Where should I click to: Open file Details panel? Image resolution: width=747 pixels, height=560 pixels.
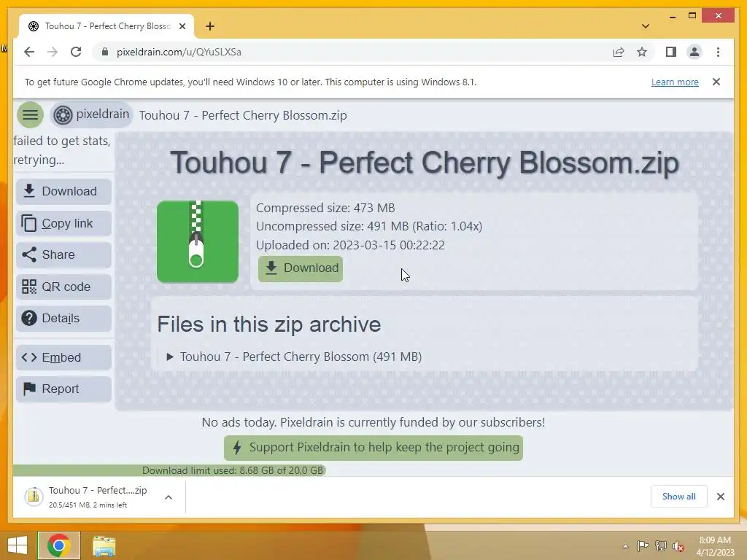(x=64, y=318)
